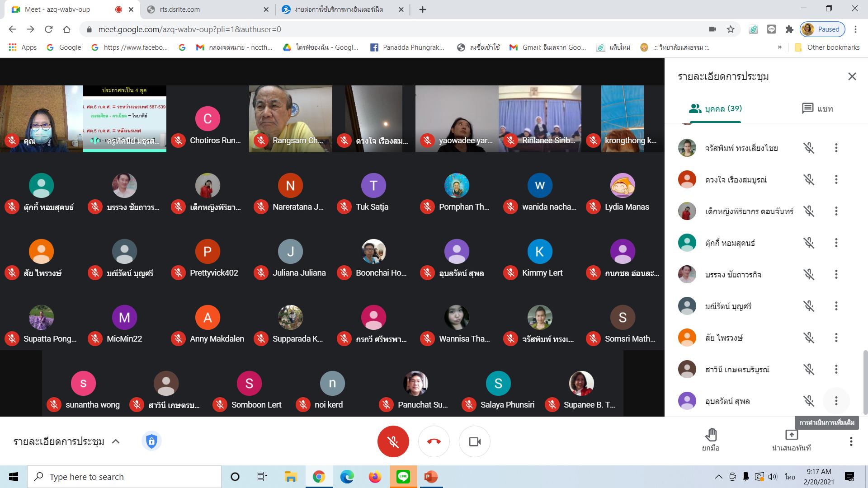This screenshot has height=488, width=868.
Task: Select Rangsarn video tile
Action: pos(291,119)
